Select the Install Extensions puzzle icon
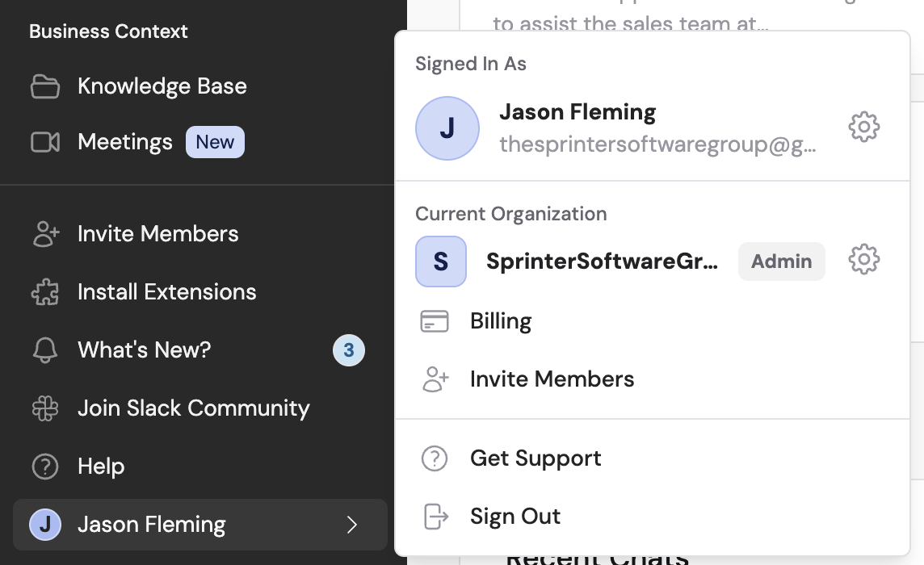This screenshot has width=924, height=565. (45, 291)
